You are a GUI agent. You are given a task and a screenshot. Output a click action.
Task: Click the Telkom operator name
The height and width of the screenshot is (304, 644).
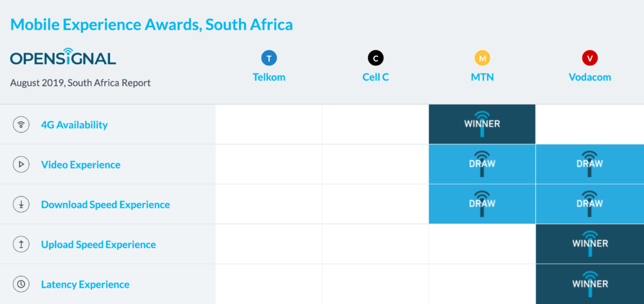(x=269, y=77)
